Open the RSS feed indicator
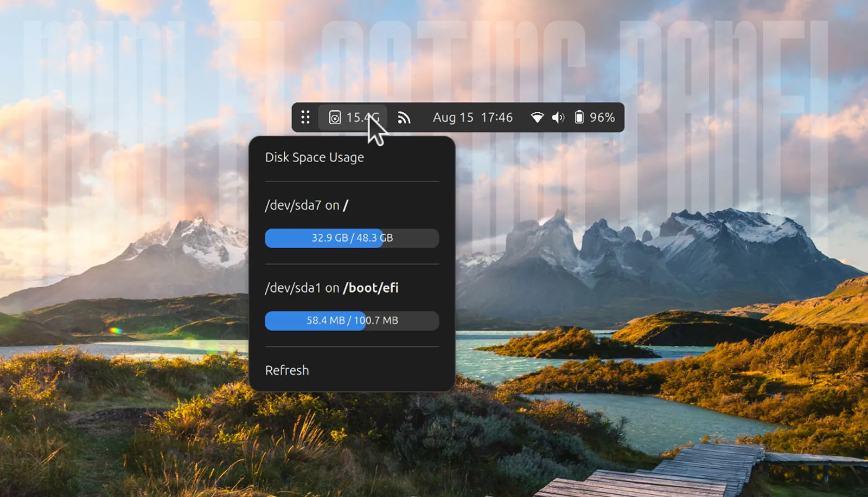 (x=404, y=118)
